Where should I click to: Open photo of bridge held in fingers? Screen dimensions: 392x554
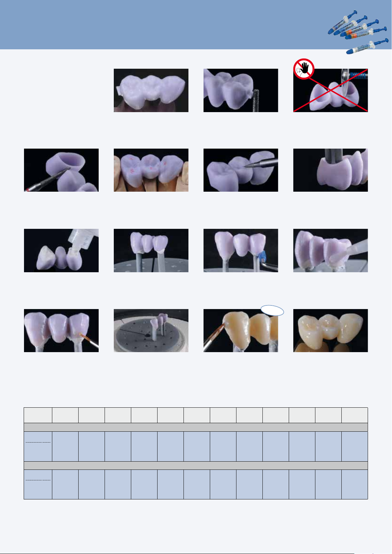(151, 90)
